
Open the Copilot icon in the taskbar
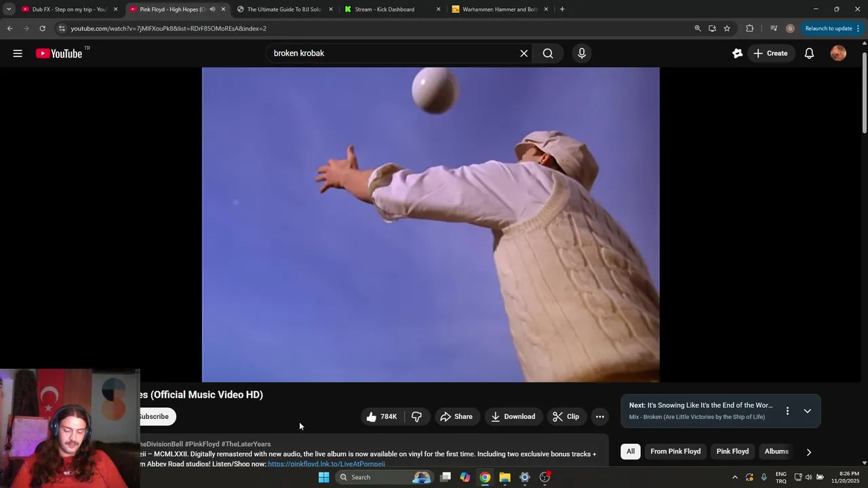pyautogui.click(x=465, y=477)
